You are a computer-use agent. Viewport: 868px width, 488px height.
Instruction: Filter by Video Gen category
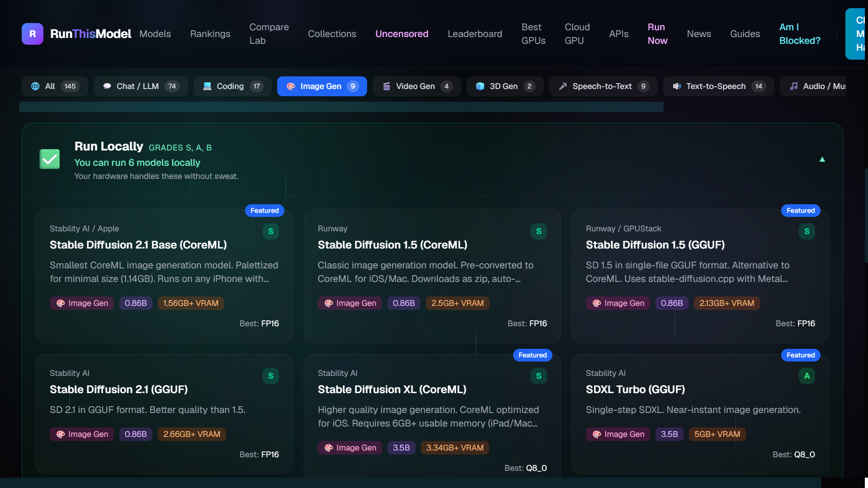[417, 86]
